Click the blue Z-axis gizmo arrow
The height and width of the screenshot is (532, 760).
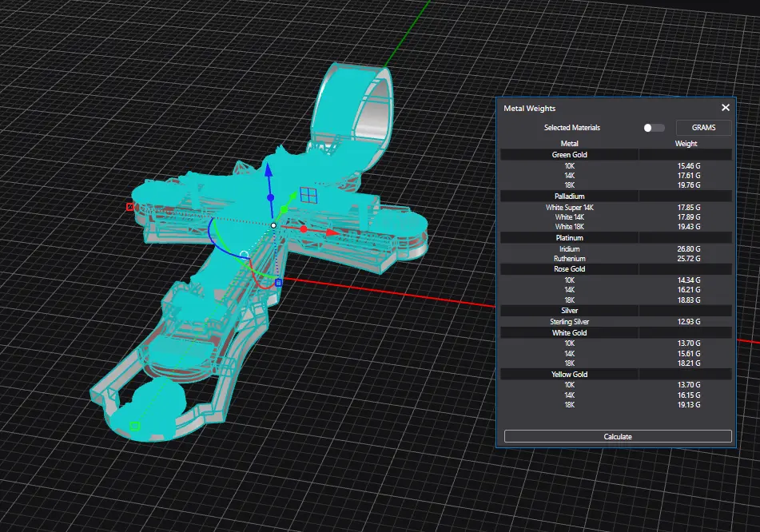click(268, 169)
